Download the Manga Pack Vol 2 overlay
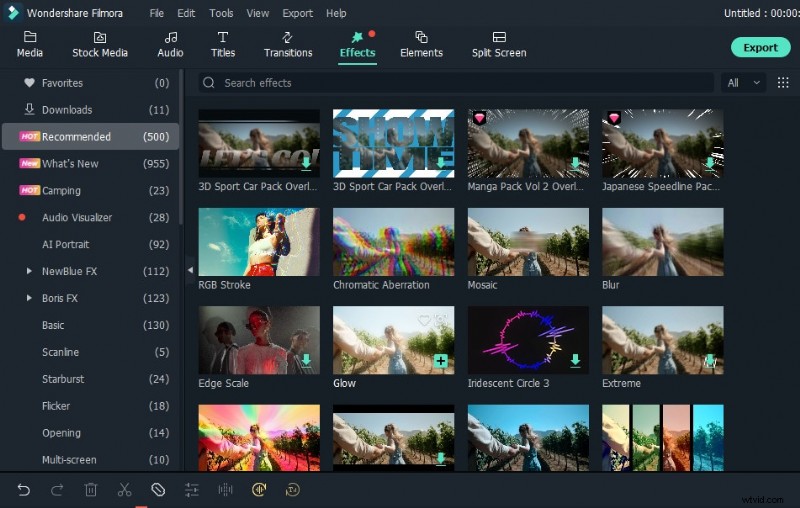800x508 pixels. pos(576,163)
